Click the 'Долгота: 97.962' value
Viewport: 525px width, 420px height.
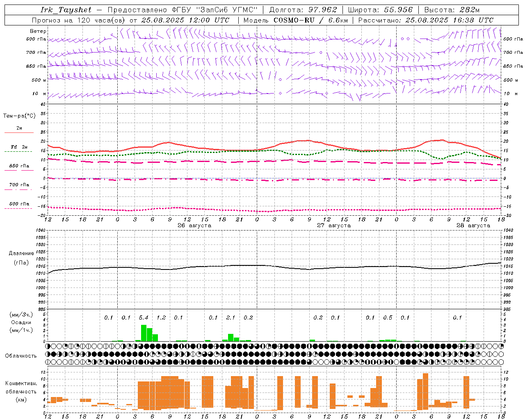pos(303,10)
